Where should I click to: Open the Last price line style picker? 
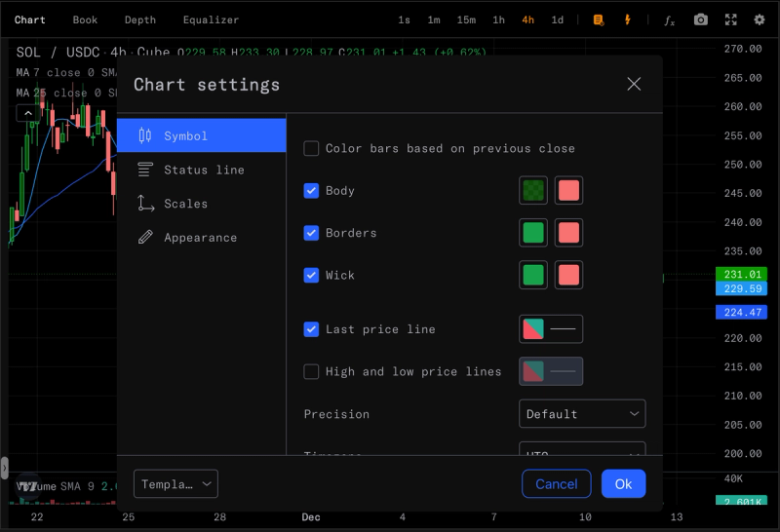(551, 329)
